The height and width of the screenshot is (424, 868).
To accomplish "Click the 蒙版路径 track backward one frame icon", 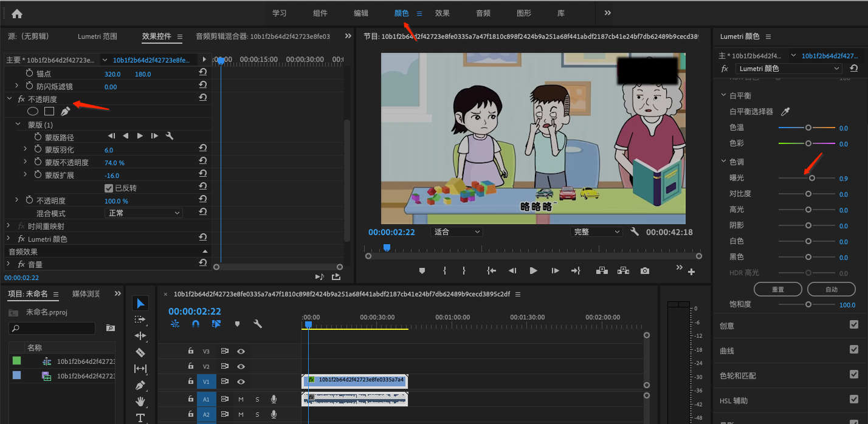I will coord(126,136).
